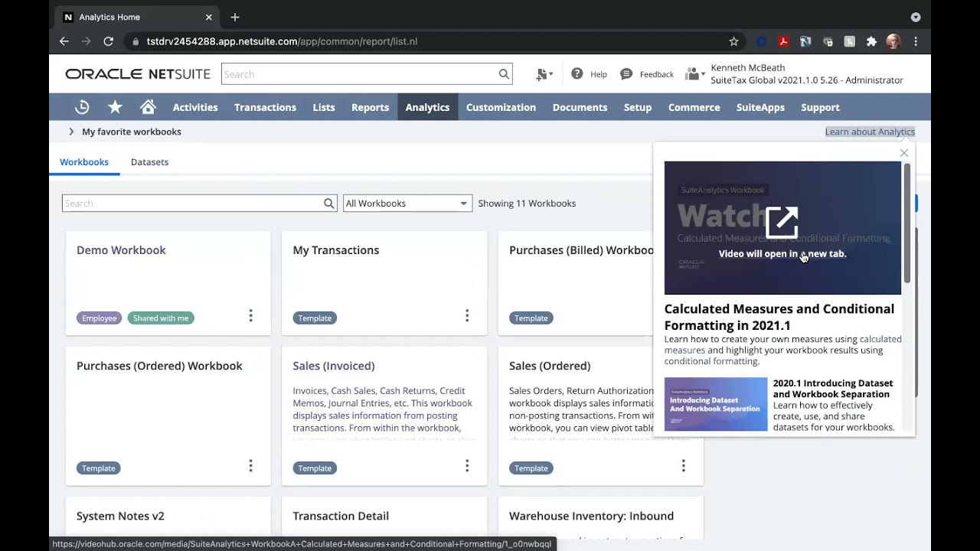The height and width of the screenshot is (551, 980).
Task: Expand My favorite workbooks section
Action: 71,132
